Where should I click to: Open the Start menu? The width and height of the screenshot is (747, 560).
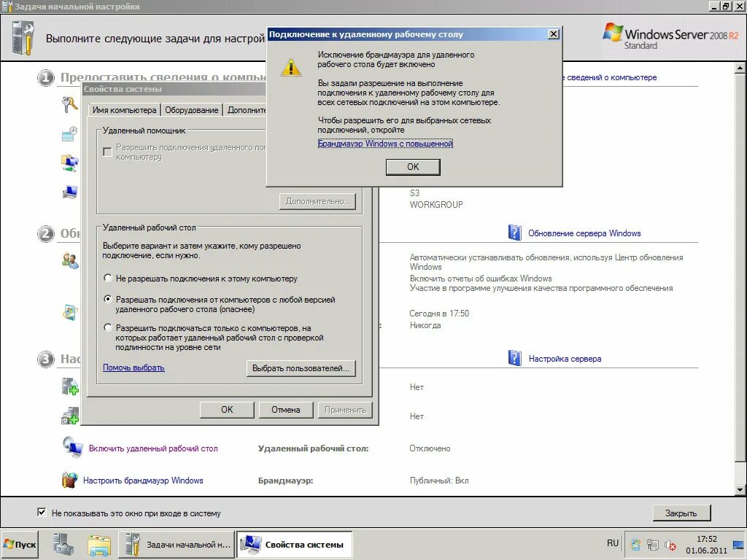click(x=20, y=544)
